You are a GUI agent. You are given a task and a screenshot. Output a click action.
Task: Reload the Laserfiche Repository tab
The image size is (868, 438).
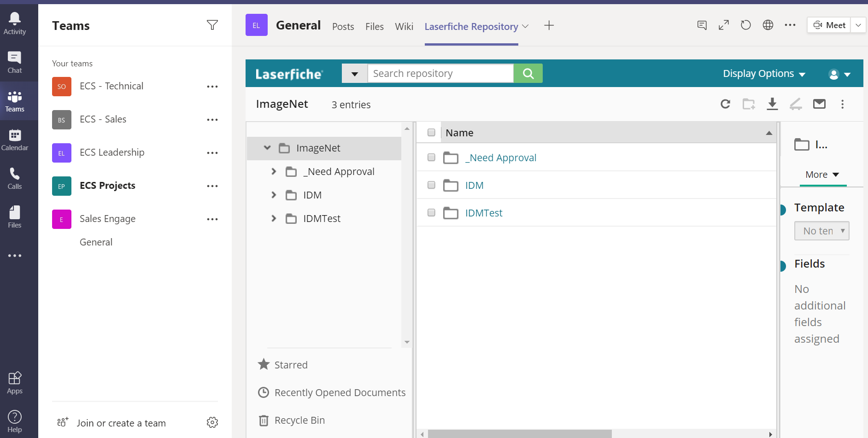coord(746,25)
